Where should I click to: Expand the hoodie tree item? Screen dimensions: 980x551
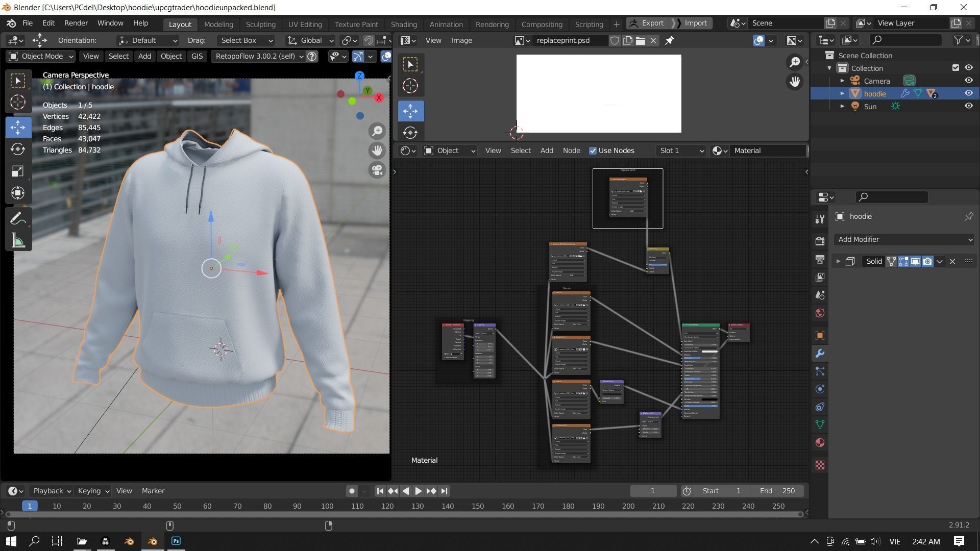click(842, 93)
